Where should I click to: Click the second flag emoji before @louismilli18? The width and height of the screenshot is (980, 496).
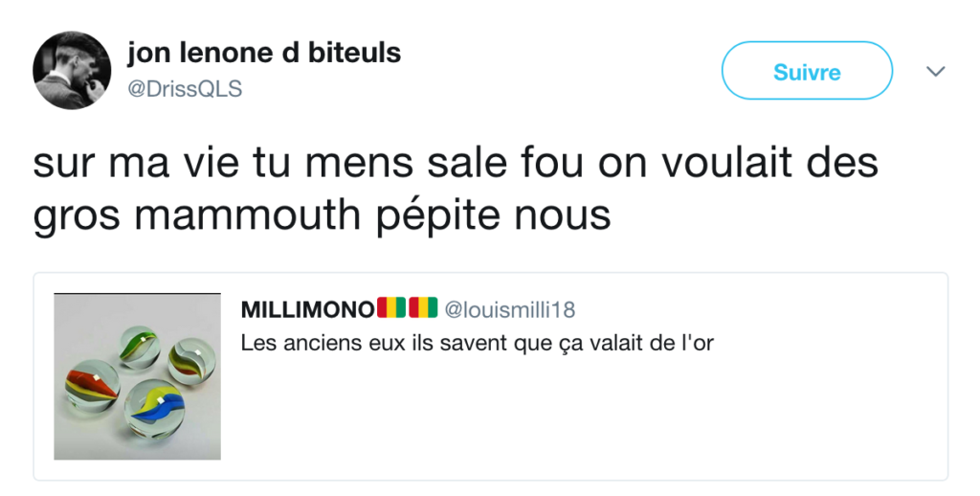point(423,308)
